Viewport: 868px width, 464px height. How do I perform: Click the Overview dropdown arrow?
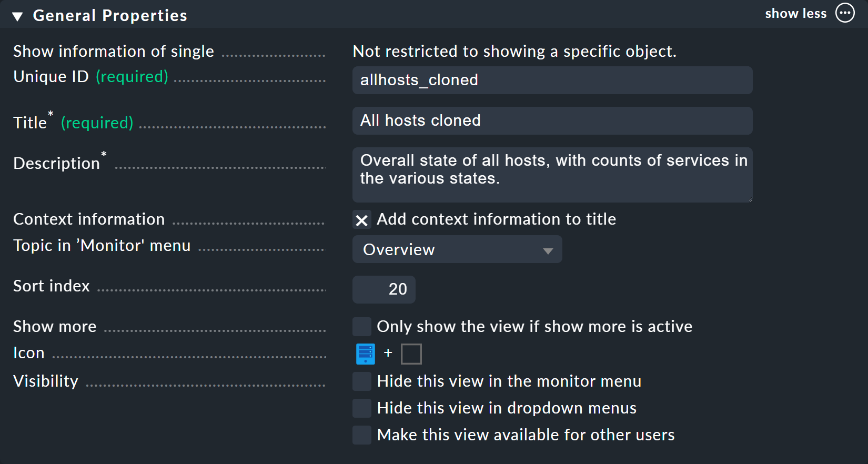tap(548, 250)
